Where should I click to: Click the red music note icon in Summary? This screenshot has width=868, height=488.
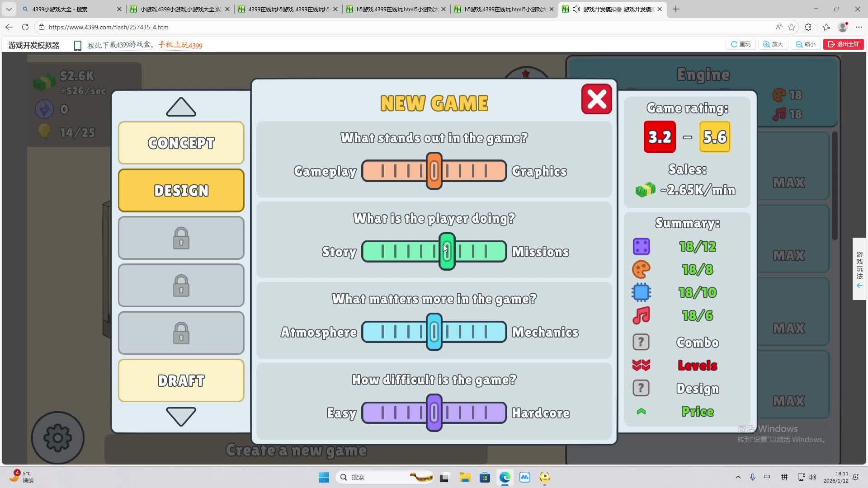[641, 315]
